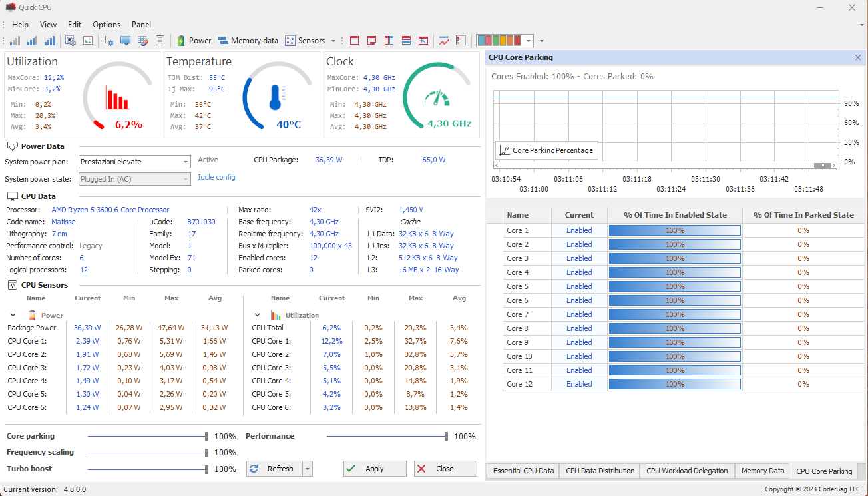Image resolution: width=868 pixels, height=496 pixels.
Task: Click the picture icon in the toolbar
Action: [87, 41]
